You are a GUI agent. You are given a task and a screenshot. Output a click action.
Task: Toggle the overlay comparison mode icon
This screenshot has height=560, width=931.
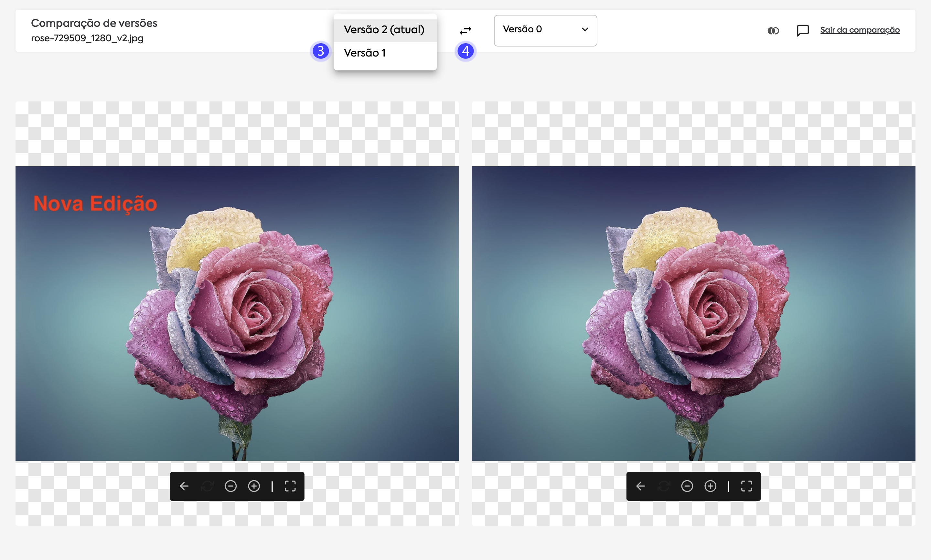[773, 31]
